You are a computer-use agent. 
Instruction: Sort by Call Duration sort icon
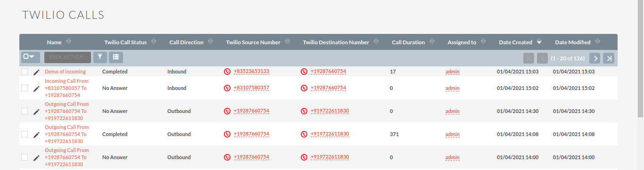(431, 41)
